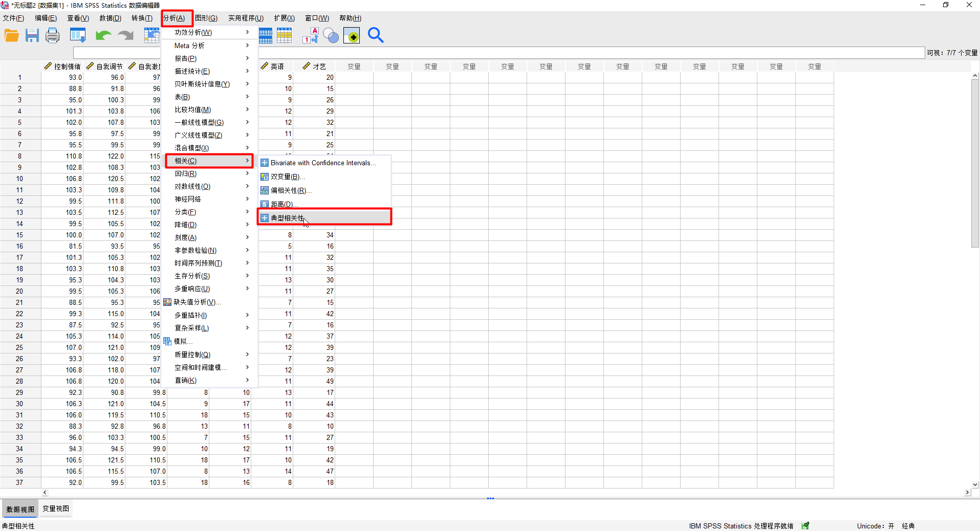Click the Open data document folder icon
Screen dimensions: 980x531
pyautogui.click(x=12, y=35)
